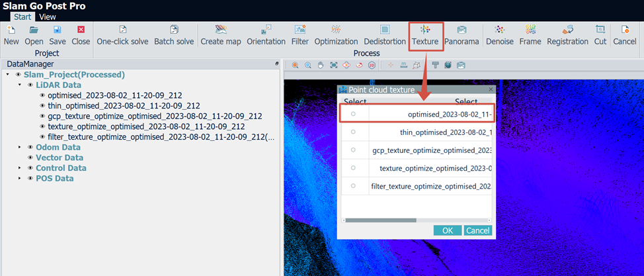Toggle visibility eye of LiDAR Data
Image resolution: width=644 pixels, height=276 pixels.
pyautogui.click(x=30, y=85)
